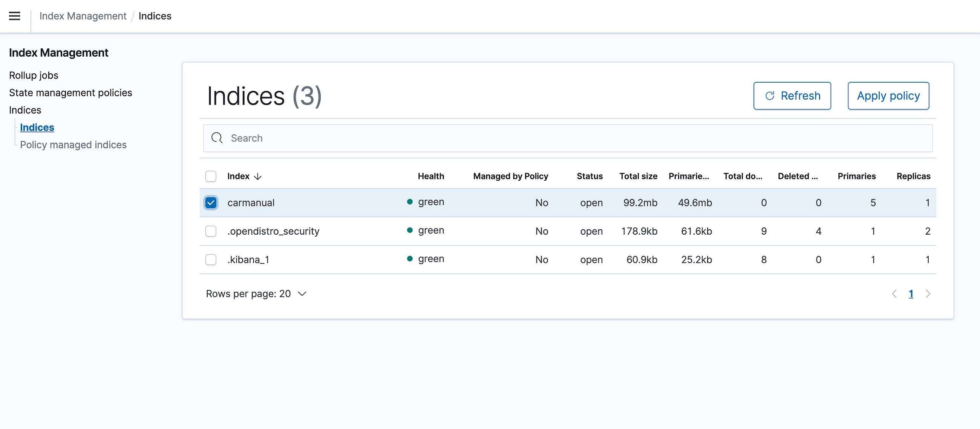This screenshot has height=429, width=980.
Task: Click the Refresh button
Action: 792,96
